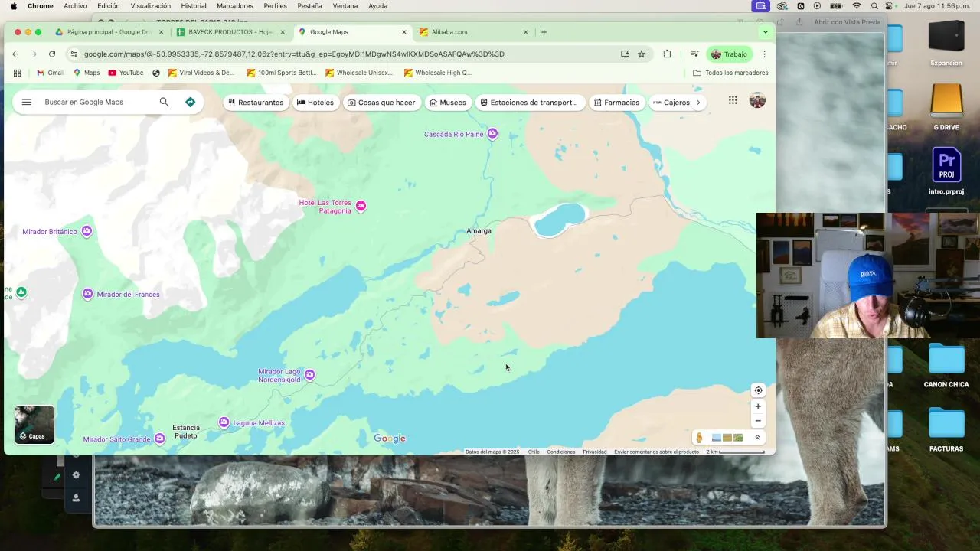Click the Chrome address bar URL
The width and height of the screenshot is (980, 551).
tap(294, 54)
